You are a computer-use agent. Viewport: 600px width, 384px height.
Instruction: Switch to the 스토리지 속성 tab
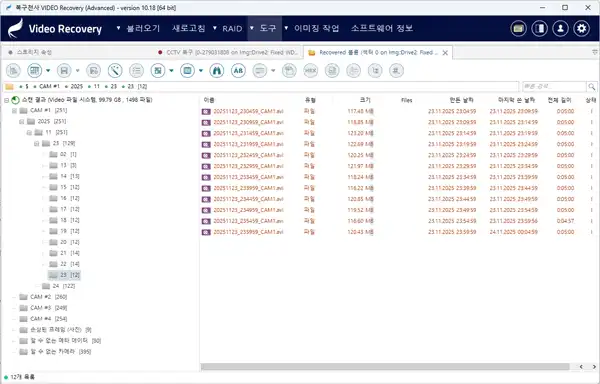pos(34,52)
